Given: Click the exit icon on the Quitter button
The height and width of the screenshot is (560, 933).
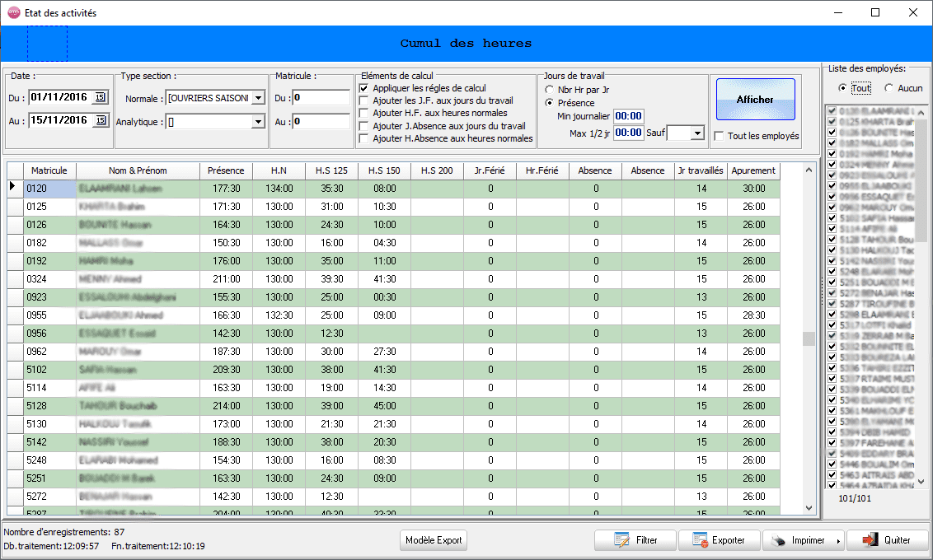Looking at the screenshot, I should click(870, 540).
